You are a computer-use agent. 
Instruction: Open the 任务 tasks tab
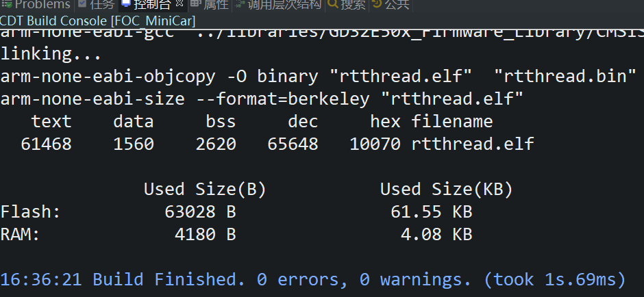[x=102, y=4]
